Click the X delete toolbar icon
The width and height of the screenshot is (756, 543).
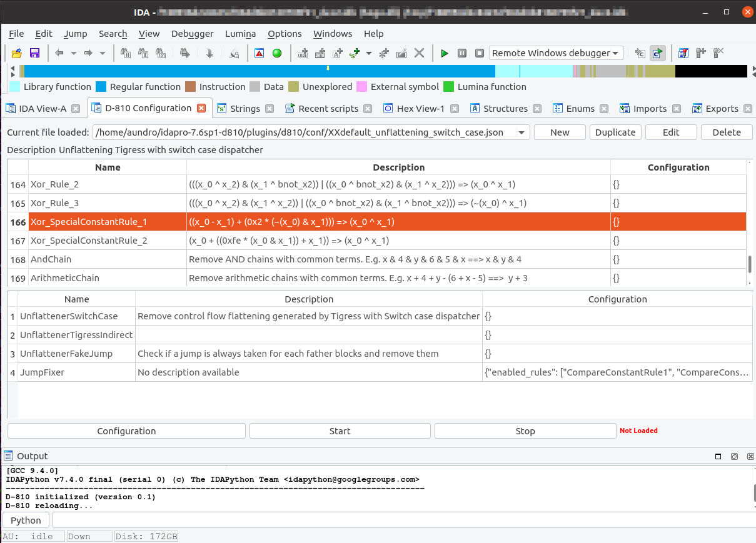coord(420,53)
